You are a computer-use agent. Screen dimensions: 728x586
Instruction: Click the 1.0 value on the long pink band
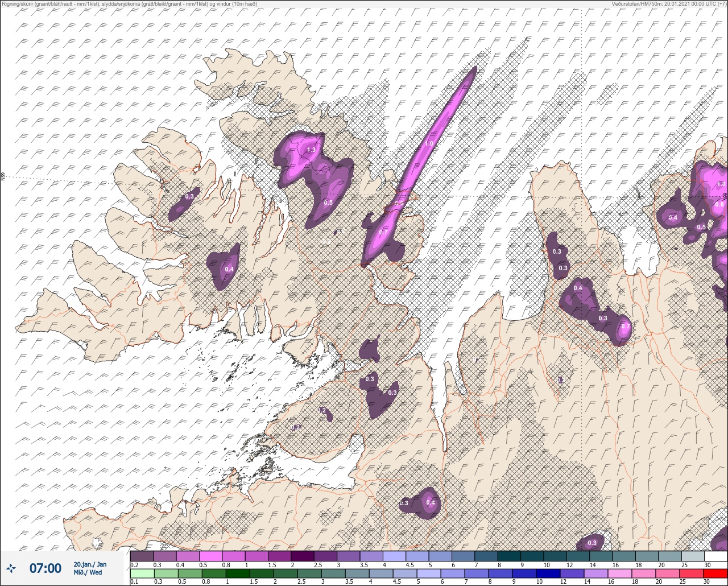(x=429, y=144)
